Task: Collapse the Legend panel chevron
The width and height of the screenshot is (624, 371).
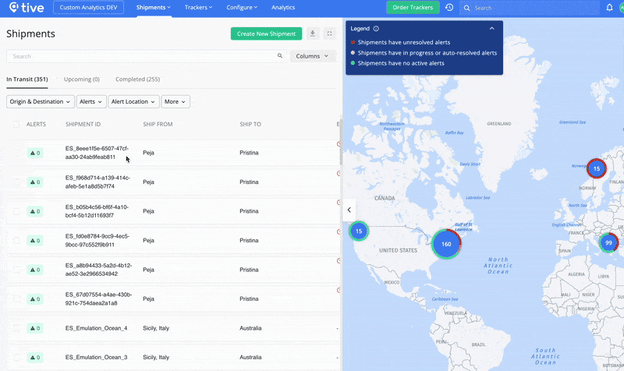Action: point(492,29)
